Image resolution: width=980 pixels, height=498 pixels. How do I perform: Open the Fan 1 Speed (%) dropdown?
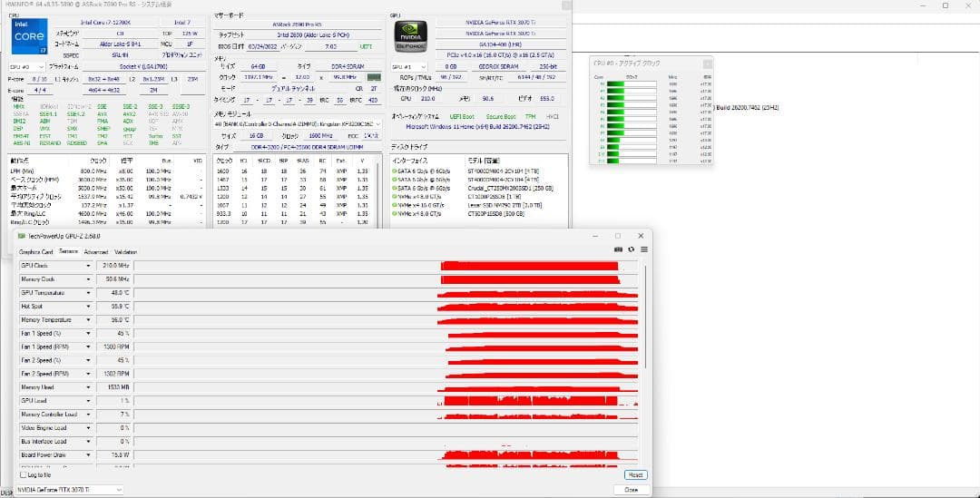pyautogui.click(x=88, y=334)
